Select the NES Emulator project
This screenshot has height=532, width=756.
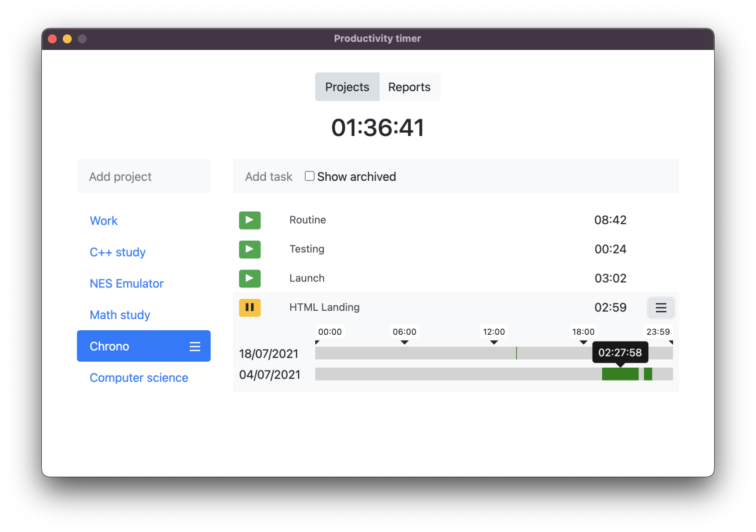[126, 283]
